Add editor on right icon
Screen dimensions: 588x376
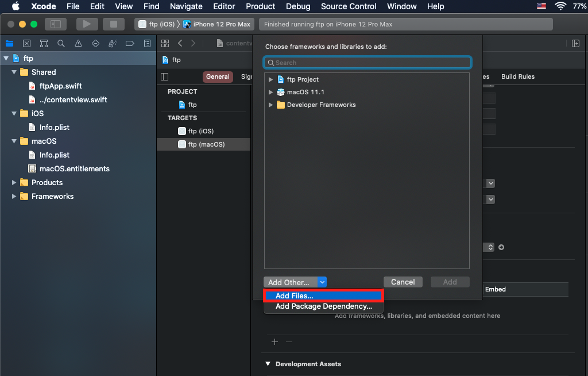tap(575, 43)
